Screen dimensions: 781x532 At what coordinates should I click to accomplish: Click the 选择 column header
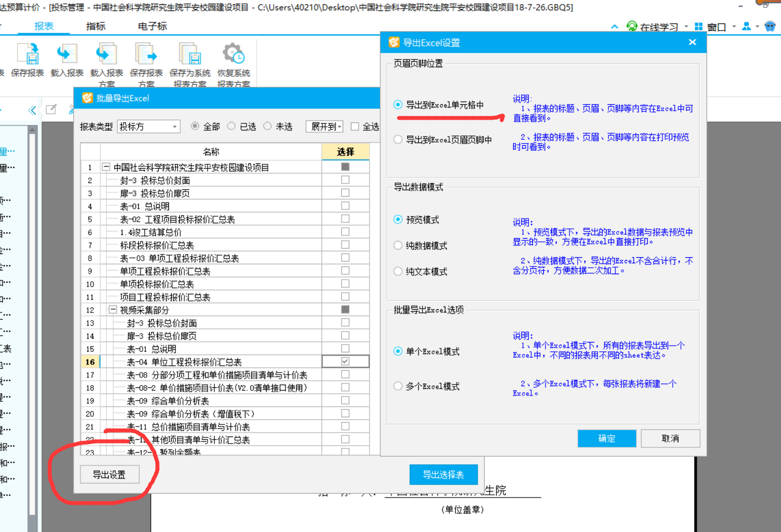[345, 152]
